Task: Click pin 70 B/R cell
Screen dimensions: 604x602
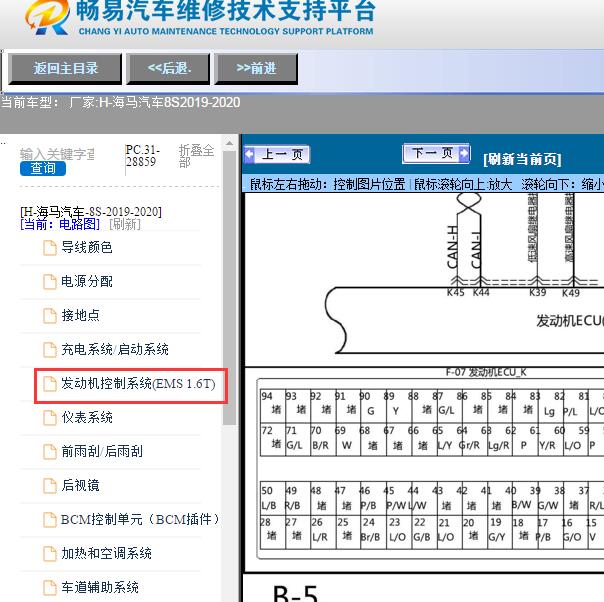Action: pyautogui.click(x=322, y=438)
